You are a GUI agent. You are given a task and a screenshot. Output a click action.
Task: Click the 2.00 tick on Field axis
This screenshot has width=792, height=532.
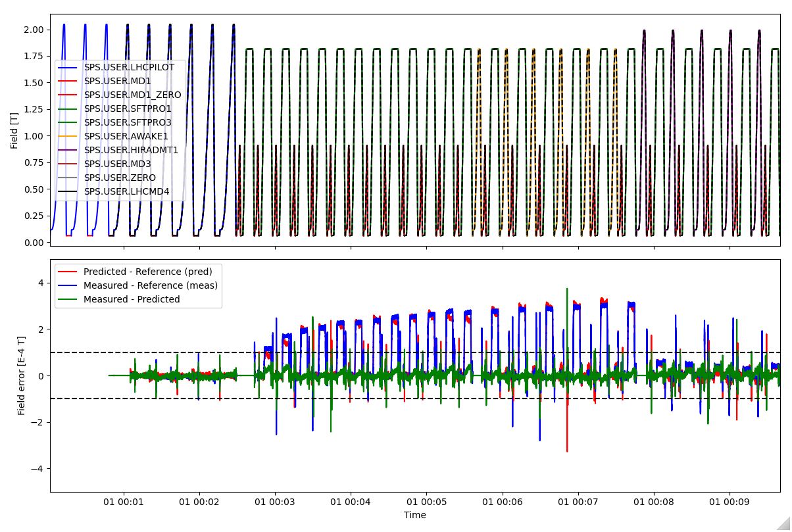pos(34,30)
